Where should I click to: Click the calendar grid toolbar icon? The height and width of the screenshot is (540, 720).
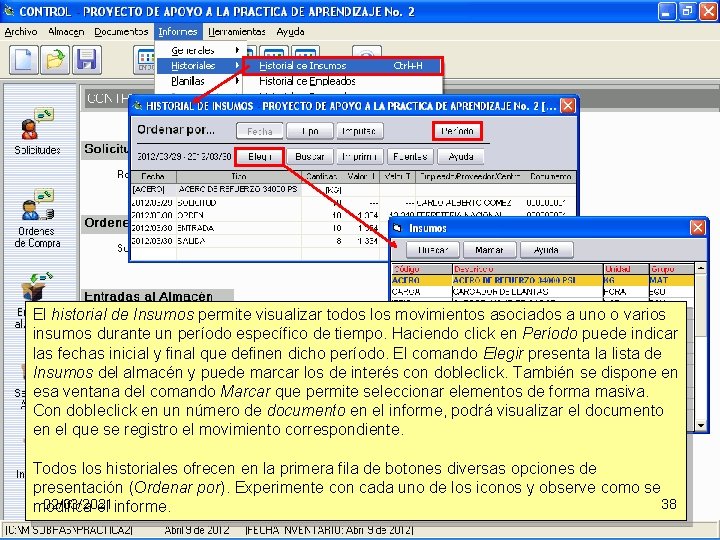coord(145,60)
